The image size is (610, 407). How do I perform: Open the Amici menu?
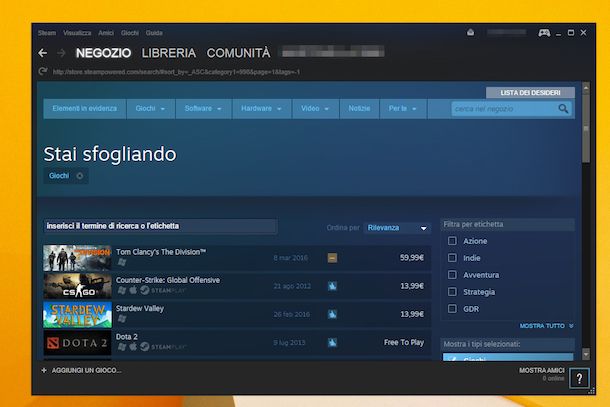(x=106, y=33)
